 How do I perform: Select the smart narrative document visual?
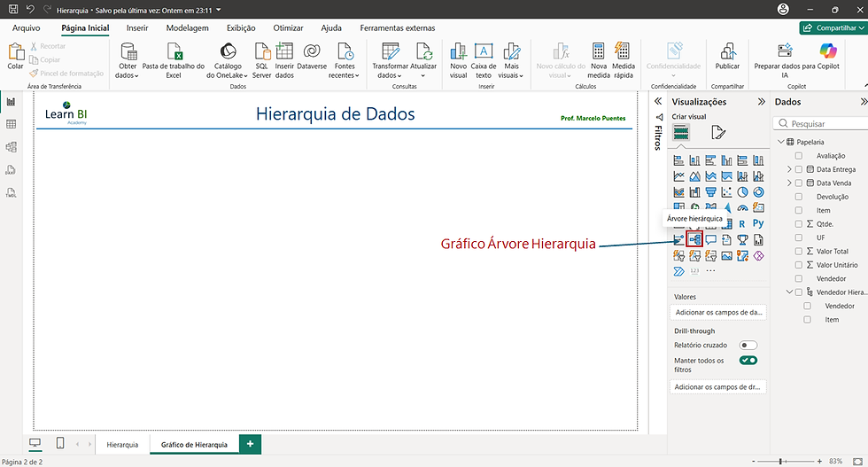pos(727,240)
